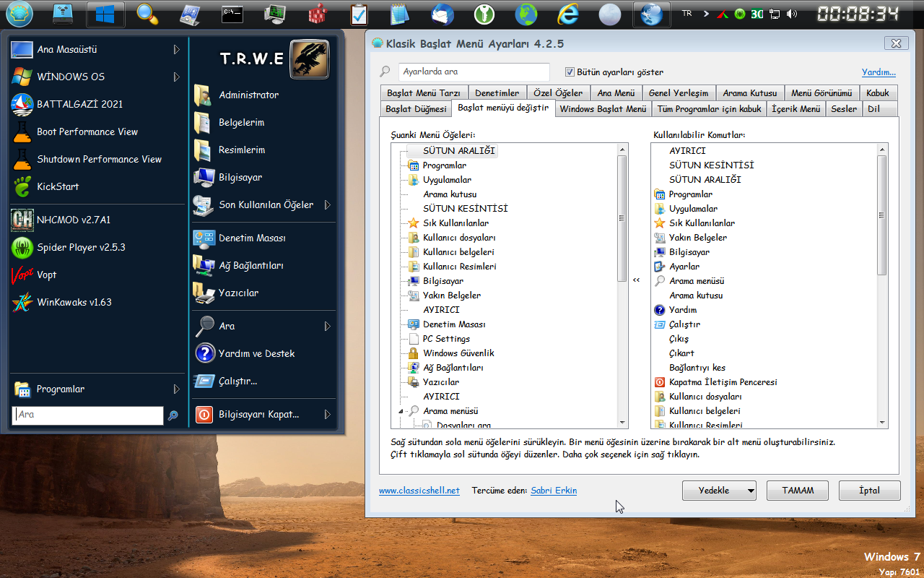Click the T.R.W.E user picture
The width and height of the screenshot is (924, 578).
(310, 59)
